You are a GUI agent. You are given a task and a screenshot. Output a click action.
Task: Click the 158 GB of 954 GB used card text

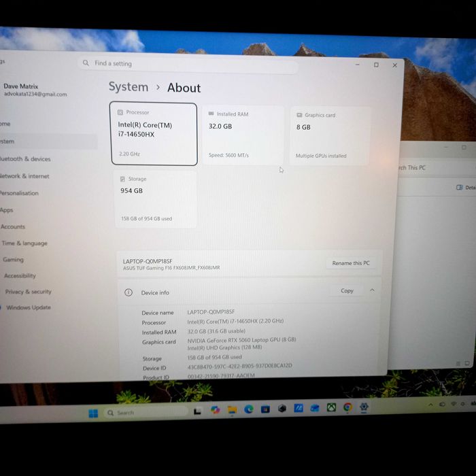click(146, 218)
